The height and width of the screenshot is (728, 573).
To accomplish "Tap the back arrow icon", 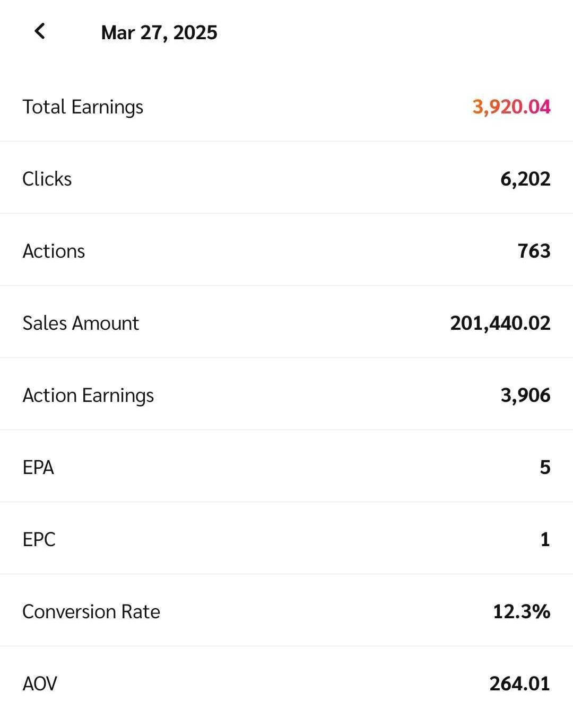I will tap(40, 31).
